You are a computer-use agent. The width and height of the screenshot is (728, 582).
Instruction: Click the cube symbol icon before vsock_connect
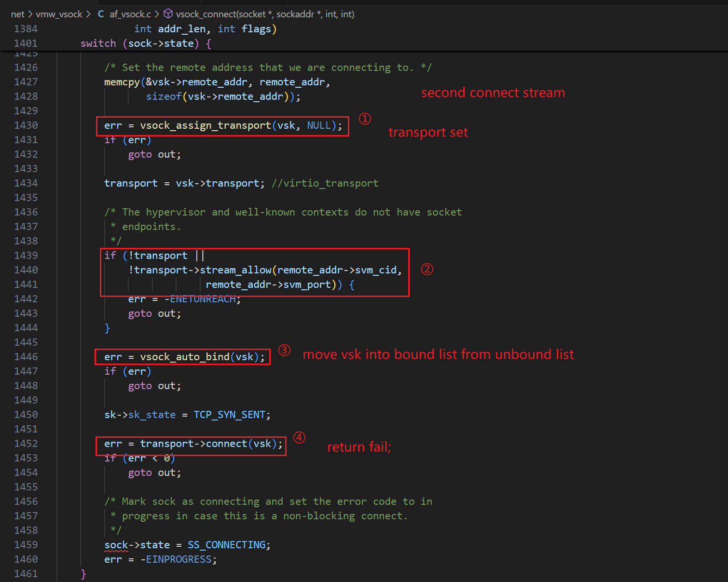click(x=168, y=14)
